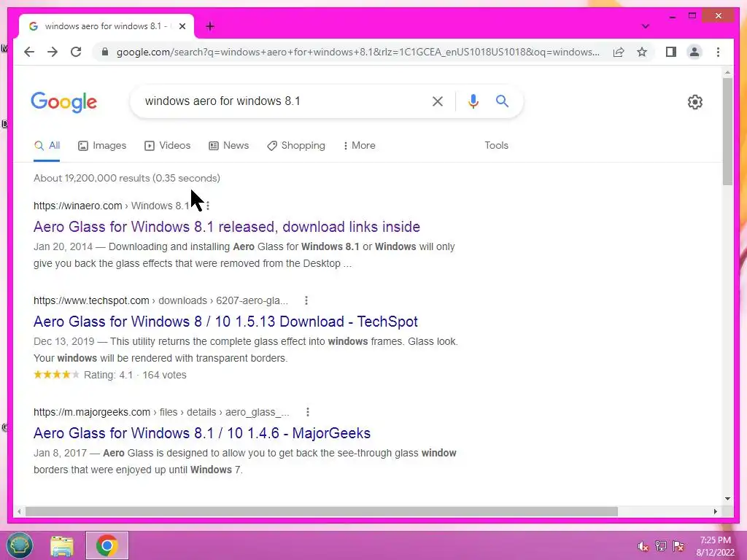
Task: Open the tab search chevron
Action: (645, 26)
